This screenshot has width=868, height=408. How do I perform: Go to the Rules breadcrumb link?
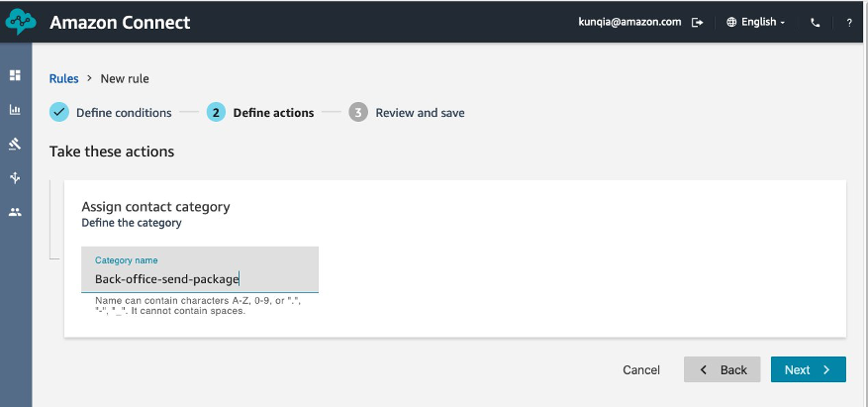pyautogui.click(x=63, y=78)
